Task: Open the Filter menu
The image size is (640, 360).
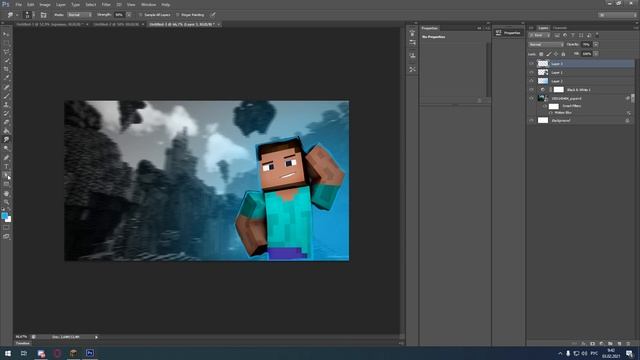Action: tap(106, 4)
